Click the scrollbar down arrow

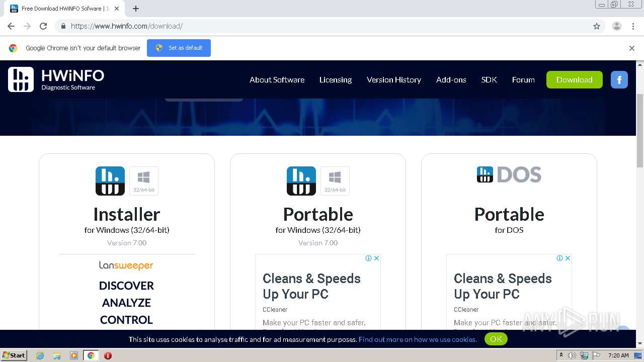click(x=640, y=343)
